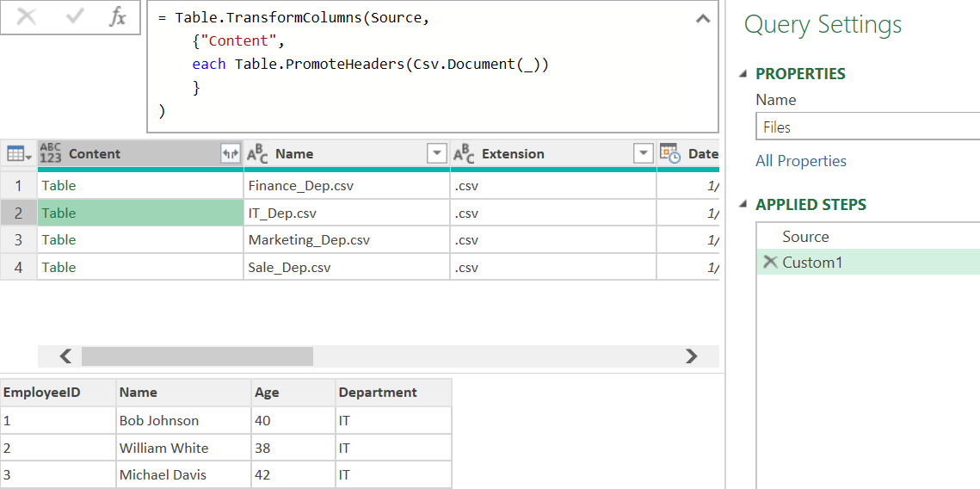This screenshot has height=489, width=980.
Task: Select the Extension column header
Action: click(553, 153)
